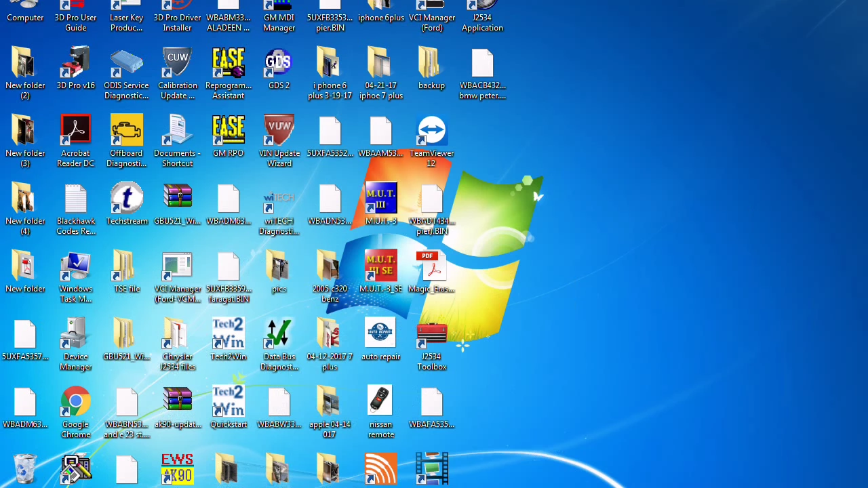Select J2534 Application label

pyautogui.click(x=482, y=22)
